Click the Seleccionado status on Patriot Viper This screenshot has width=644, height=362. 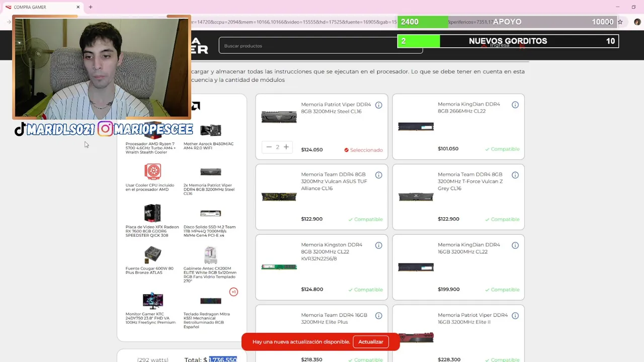coord(363,150)
